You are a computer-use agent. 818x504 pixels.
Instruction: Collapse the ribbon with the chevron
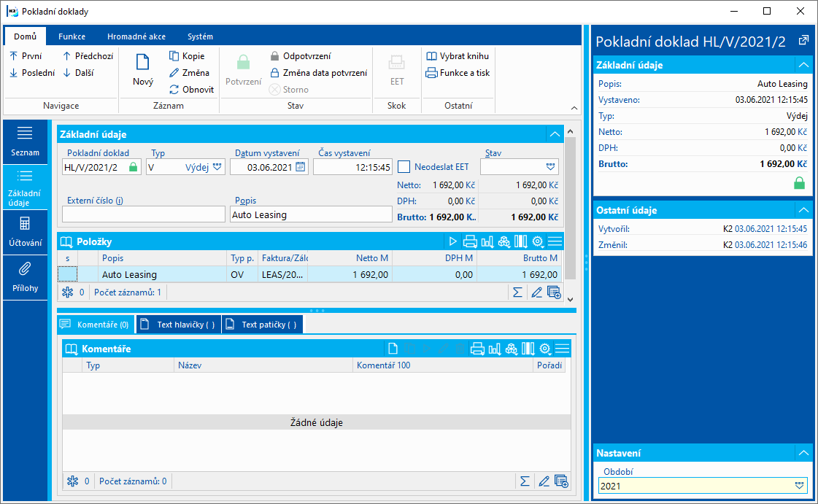click(x=574, y=108)
